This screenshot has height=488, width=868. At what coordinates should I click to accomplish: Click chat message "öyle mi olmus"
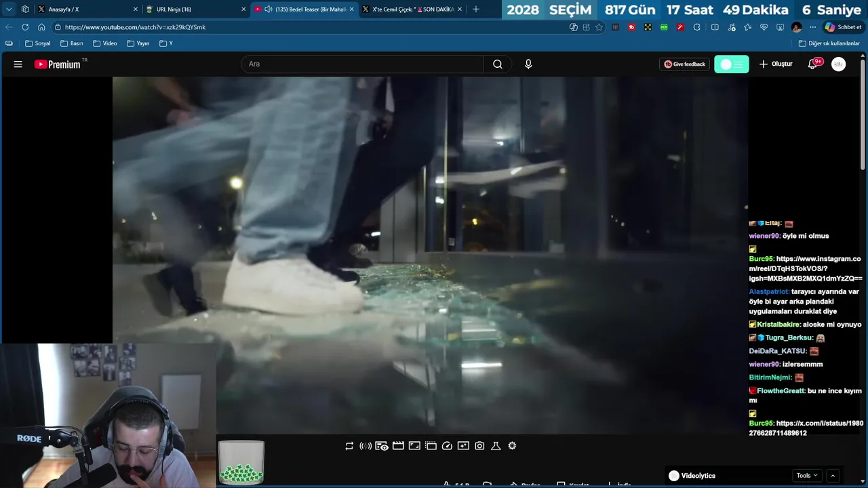pos(806,236)
